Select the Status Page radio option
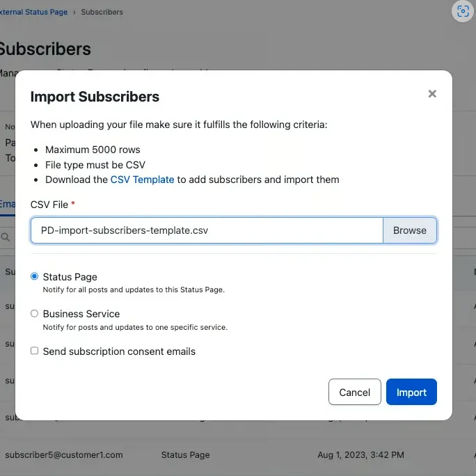The width and height of the screenshot is (476, 476). [x=35, y=277]
